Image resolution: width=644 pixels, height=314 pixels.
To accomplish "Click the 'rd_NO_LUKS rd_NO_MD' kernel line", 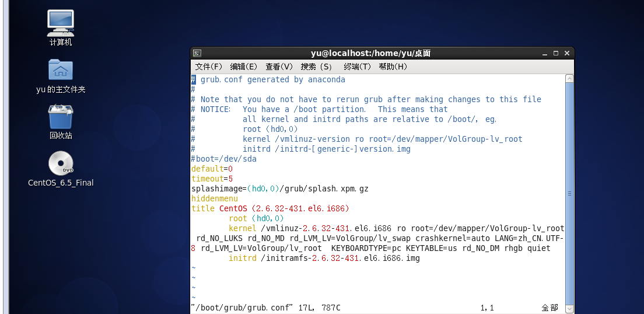I will point(380,238).
